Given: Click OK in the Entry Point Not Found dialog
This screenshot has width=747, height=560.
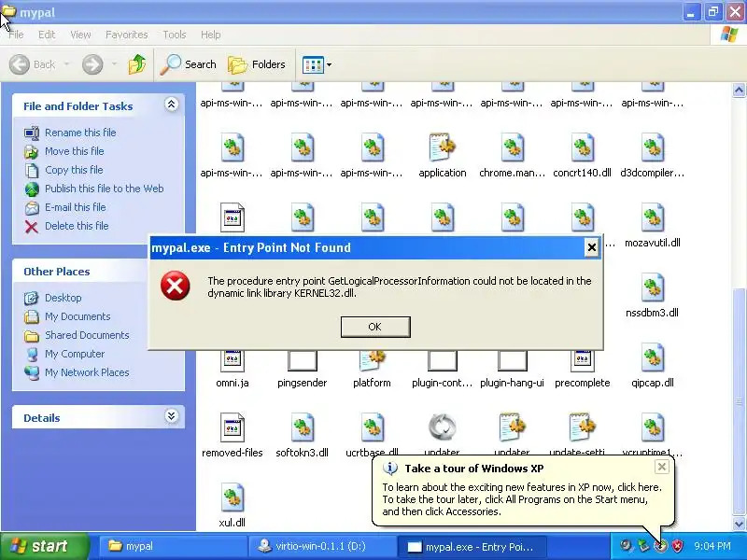Looking at the screenshot, I should (x=375, y=327).
